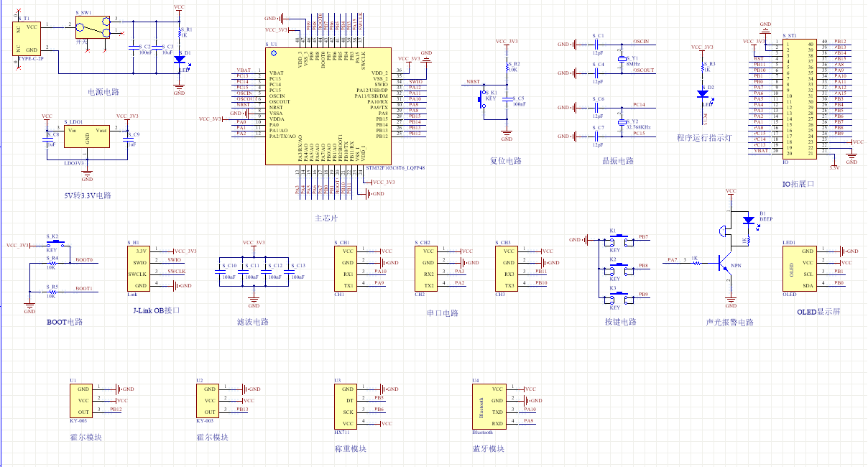
Task: Select serial connector S_CH1
Action: click(346, 269)
